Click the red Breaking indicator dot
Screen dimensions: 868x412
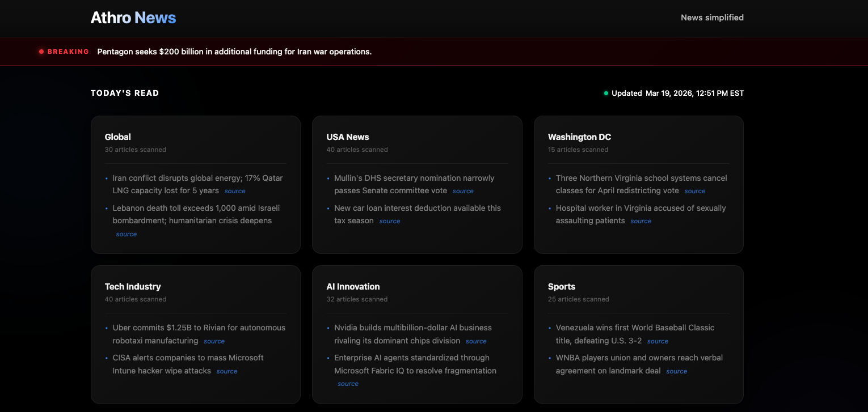41,52
